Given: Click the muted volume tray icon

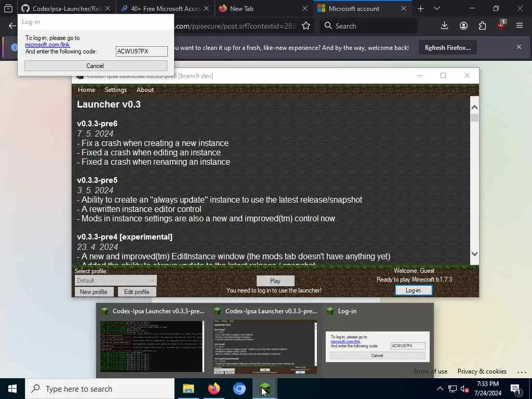Looking at the screenshot, I should (x=465, y=389).
